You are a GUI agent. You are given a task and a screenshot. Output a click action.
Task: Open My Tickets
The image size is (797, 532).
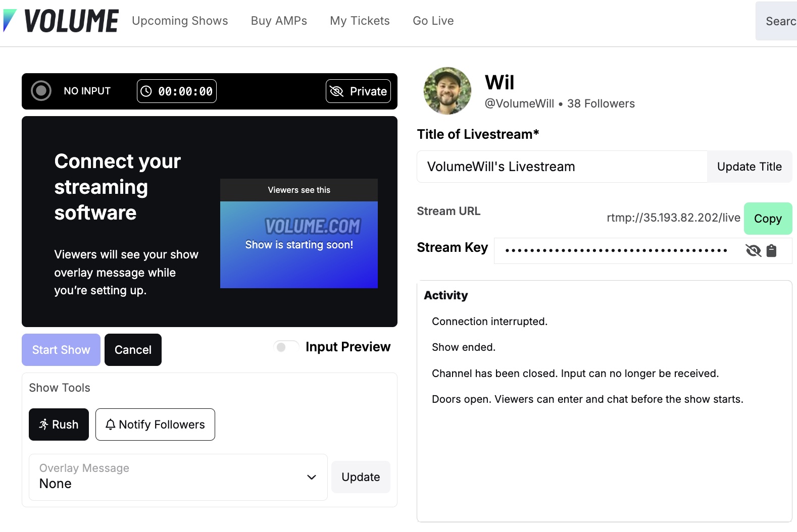[x=360, y=21]
